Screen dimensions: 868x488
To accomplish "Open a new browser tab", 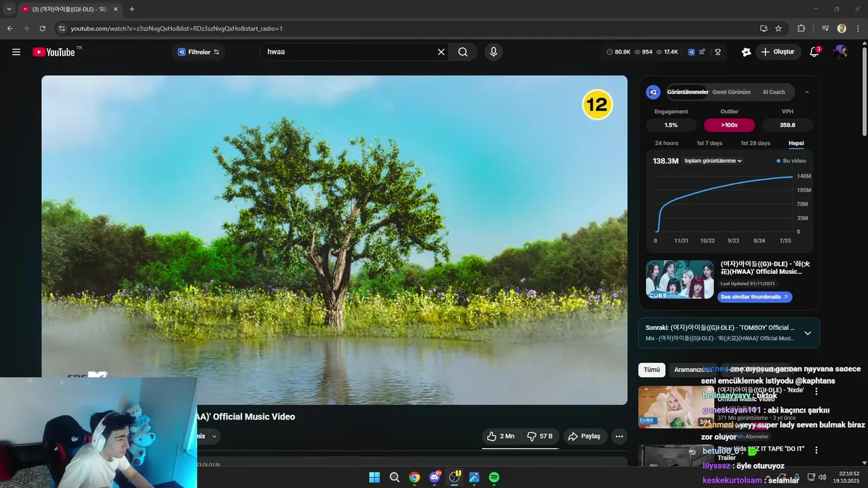I will click(132, 9).
